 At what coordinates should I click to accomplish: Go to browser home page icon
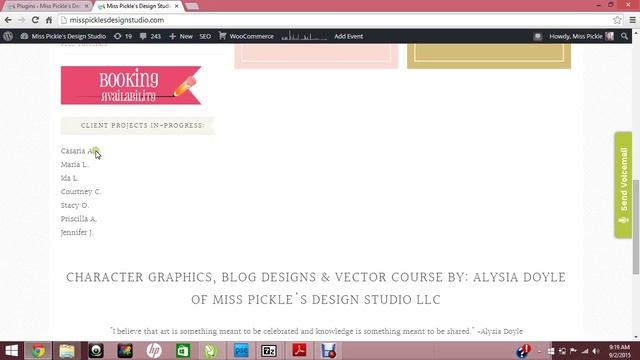coord(49,20)
